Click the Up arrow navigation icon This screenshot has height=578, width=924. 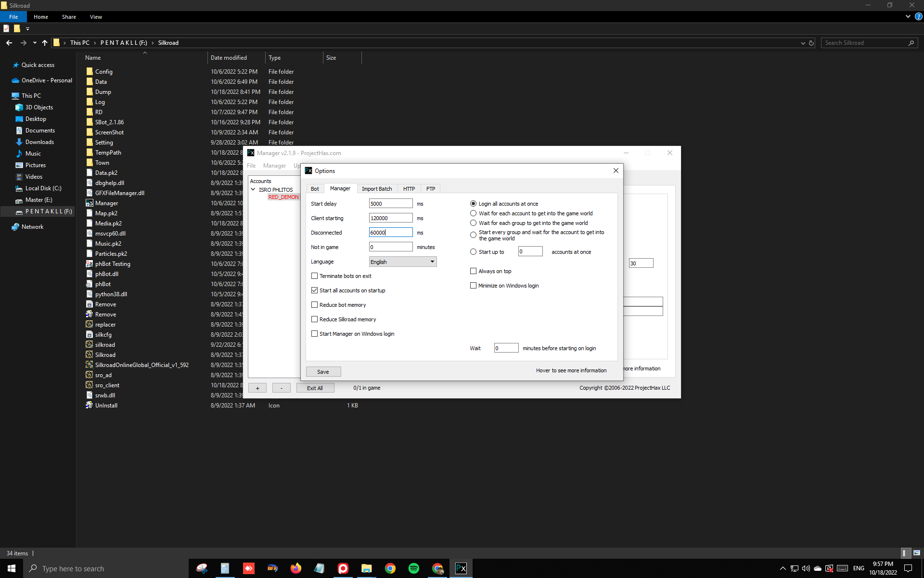[45, 43]
